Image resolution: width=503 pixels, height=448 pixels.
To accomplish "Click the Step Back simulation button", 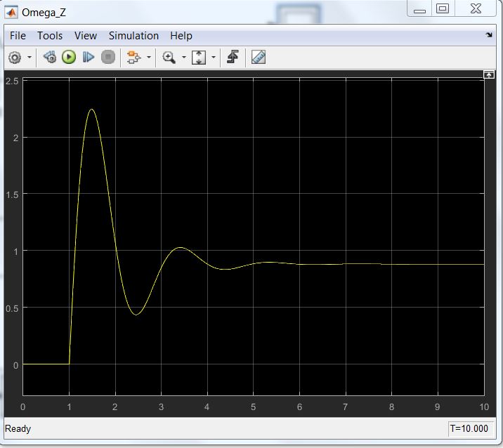I will pyautogui.click(x=50, y=58).
